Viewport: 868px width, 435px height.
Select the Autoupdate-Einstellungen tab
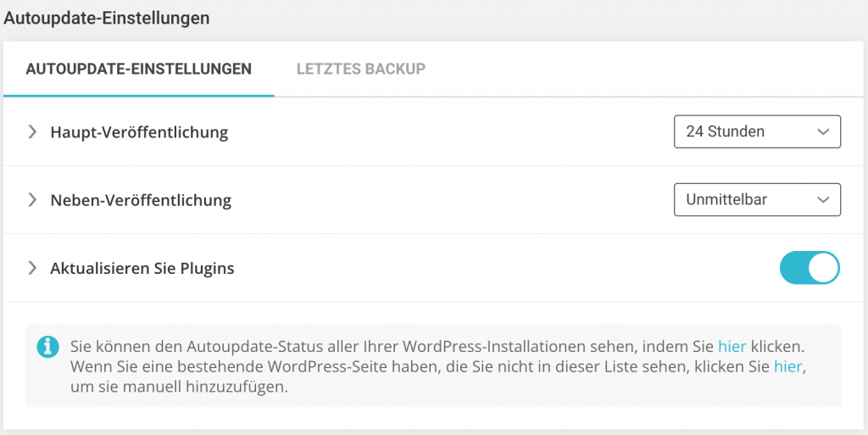coord(138,70)
